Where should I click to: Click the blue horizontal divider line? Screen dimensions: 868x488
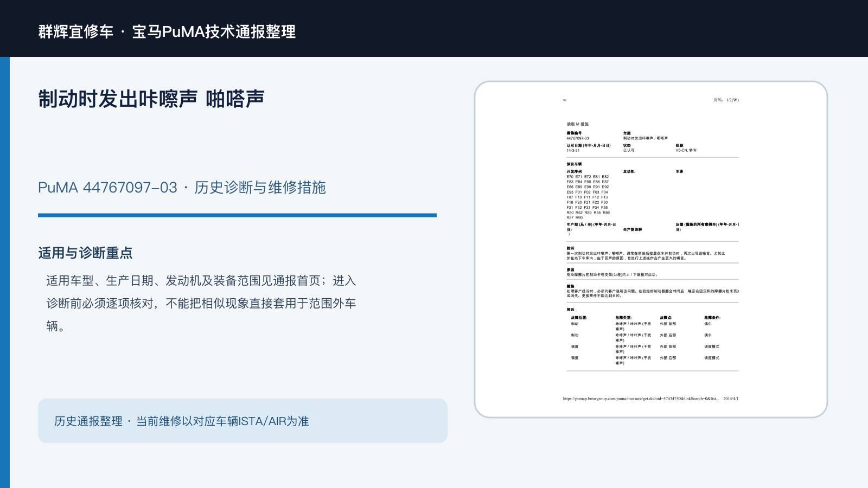[237, 215]
